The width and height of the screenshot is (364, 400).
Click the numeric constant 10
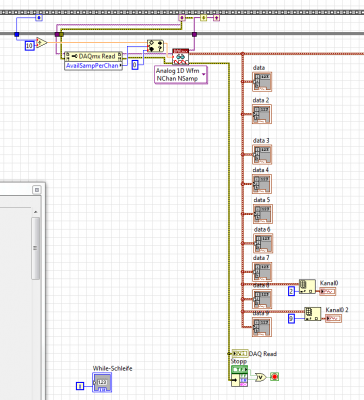pos(30,46)
